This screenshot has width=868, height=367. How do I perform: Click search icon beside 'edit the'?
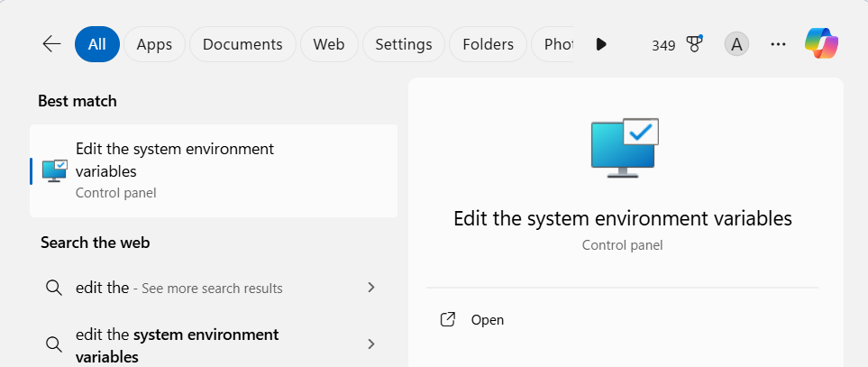[x=54, y=288]
